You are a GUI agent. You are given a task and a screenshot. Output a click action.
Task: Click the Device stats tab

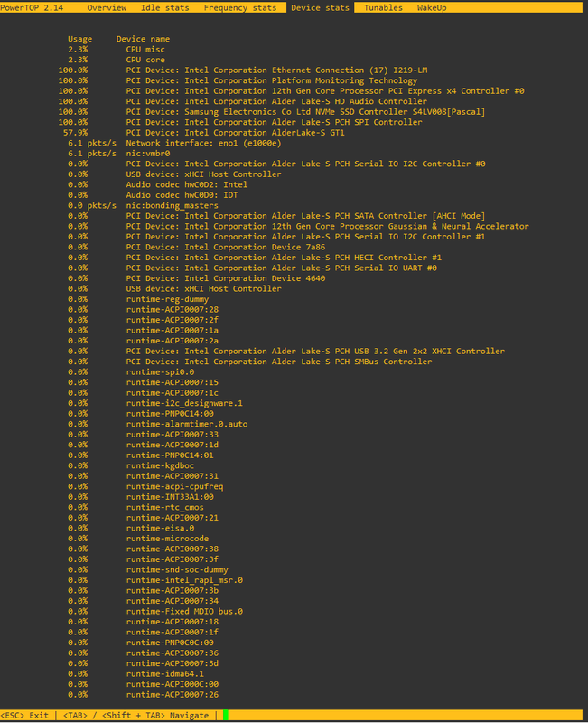(321, 7)
